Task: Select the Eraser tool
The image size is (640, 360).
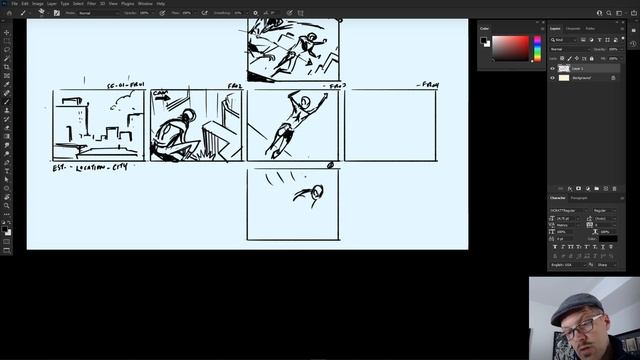Action: (x=7, y=128)
